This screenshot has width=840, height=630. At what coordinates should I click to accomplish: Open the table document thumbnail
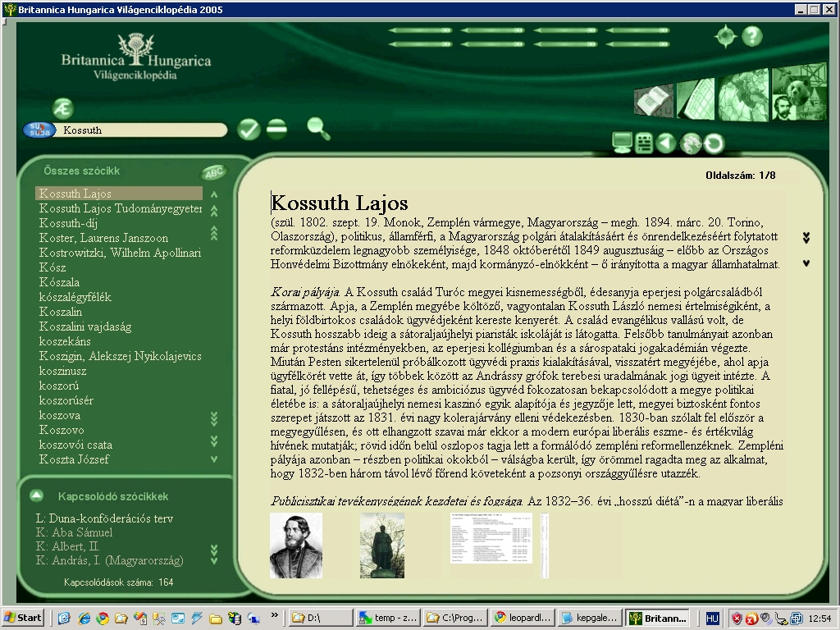[x=491, y=538]
